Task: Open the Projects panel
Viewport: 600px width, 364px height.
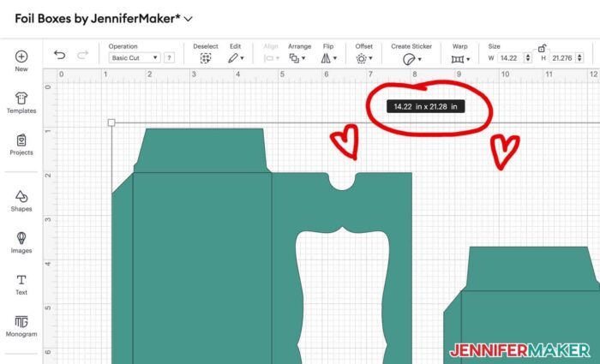Action: [x=21, y=145]
